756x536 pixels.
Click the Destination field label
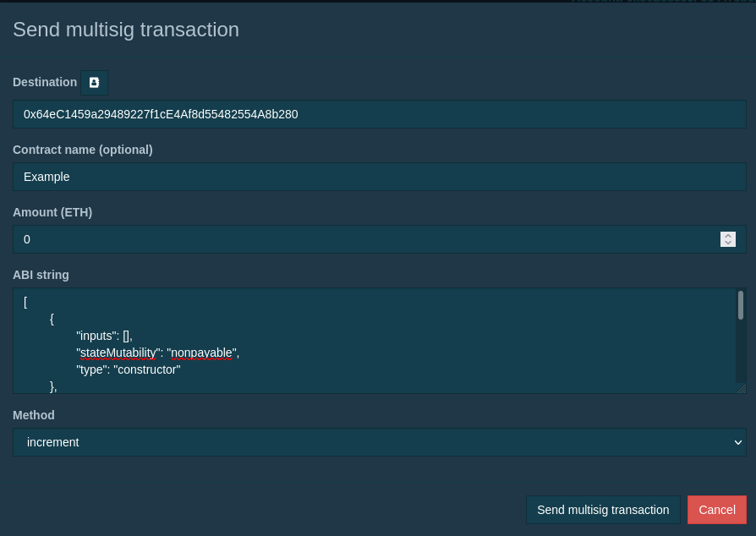[x=45, y=82]
